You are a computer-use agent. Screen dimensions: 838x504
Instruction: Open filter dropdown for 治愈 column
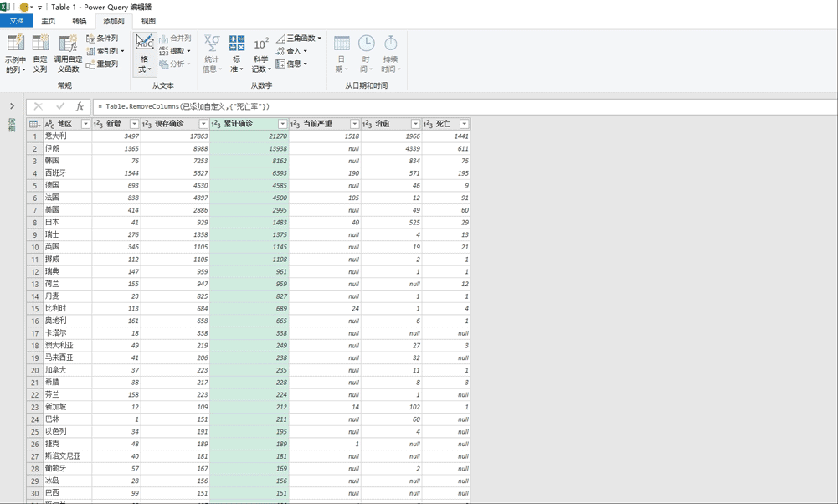point(415,124)
